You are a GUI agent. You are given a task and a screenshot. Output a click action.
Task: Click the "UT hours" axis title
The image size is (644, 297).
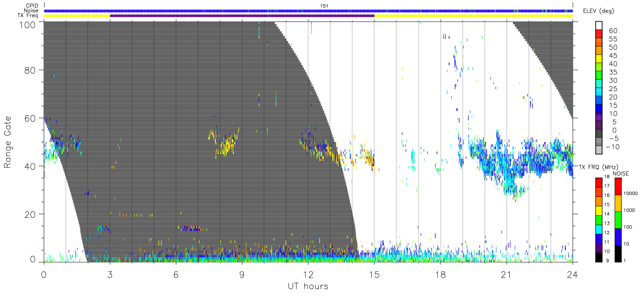(x=308, y=286)
